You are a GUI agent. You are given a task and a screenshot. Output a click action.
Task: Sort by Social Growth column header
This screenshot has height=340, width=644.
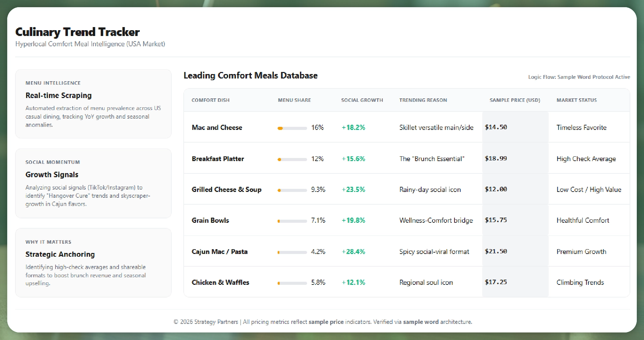362,100
